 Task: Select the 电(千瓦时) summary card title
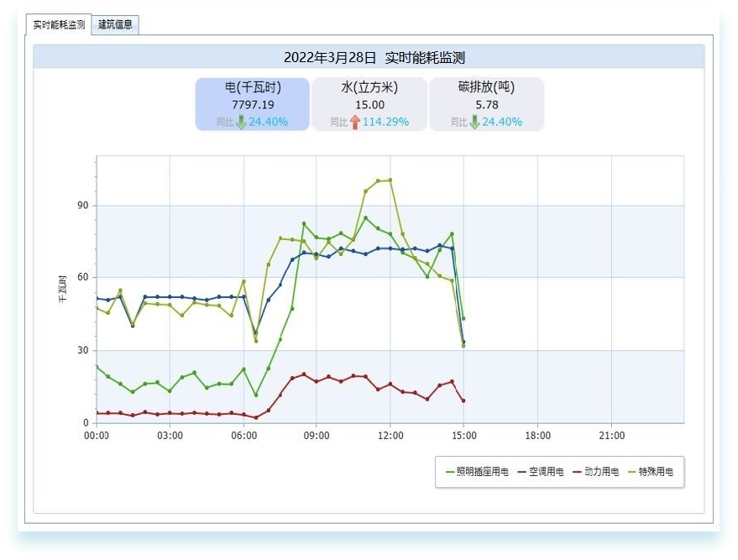click(x=253, y=87)
